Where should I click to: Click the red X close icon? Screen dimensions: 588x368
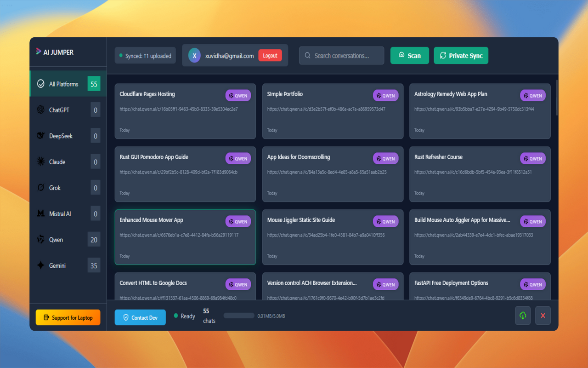tap(543, 316)
